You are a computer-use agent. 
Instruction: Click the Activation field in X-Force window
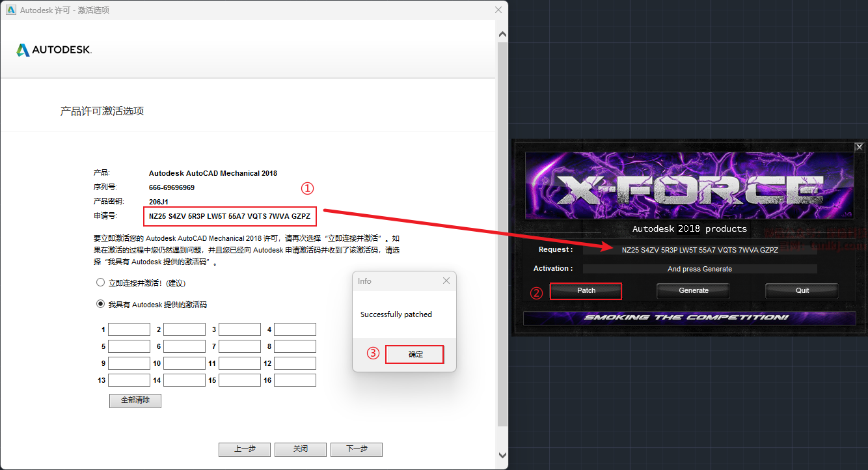click(x=699, y=269)
